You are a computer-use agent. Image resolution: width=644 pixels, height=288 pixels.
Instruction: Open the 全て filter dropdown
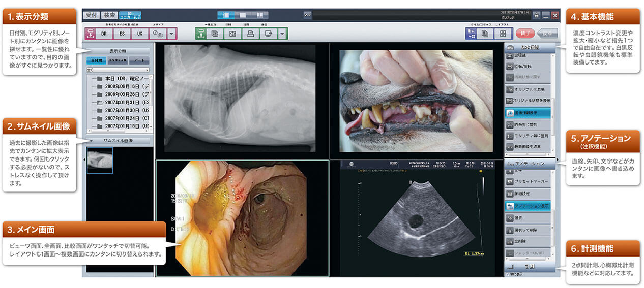118,70
